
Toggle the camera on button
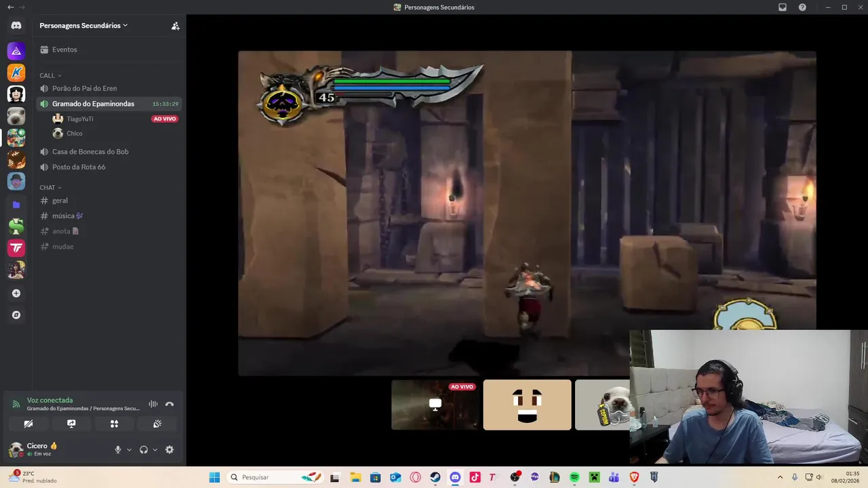point(28,424)
